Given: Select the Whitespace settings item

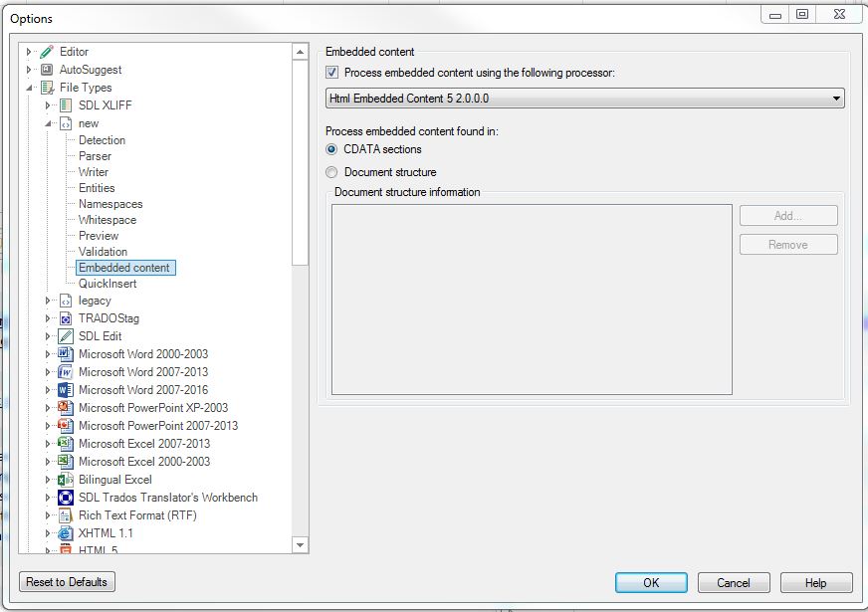Looking at the screenshot, I should tap(107, 220).
